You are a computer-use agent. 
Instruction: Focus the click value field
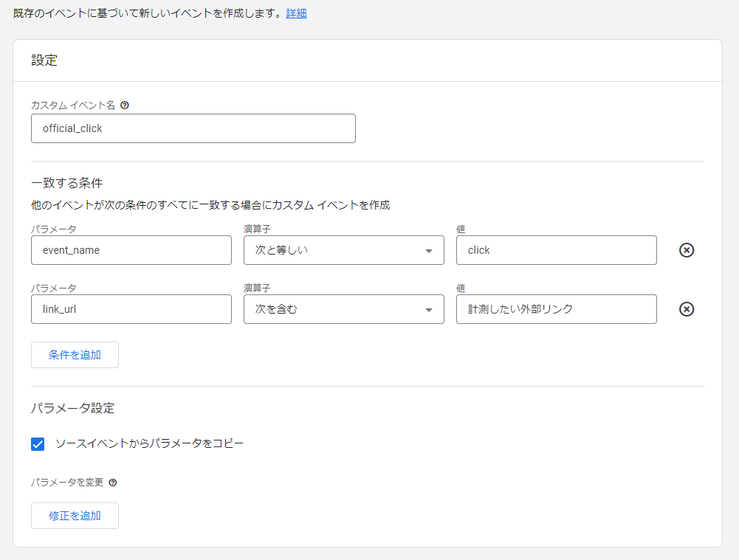tap(556, 250)
